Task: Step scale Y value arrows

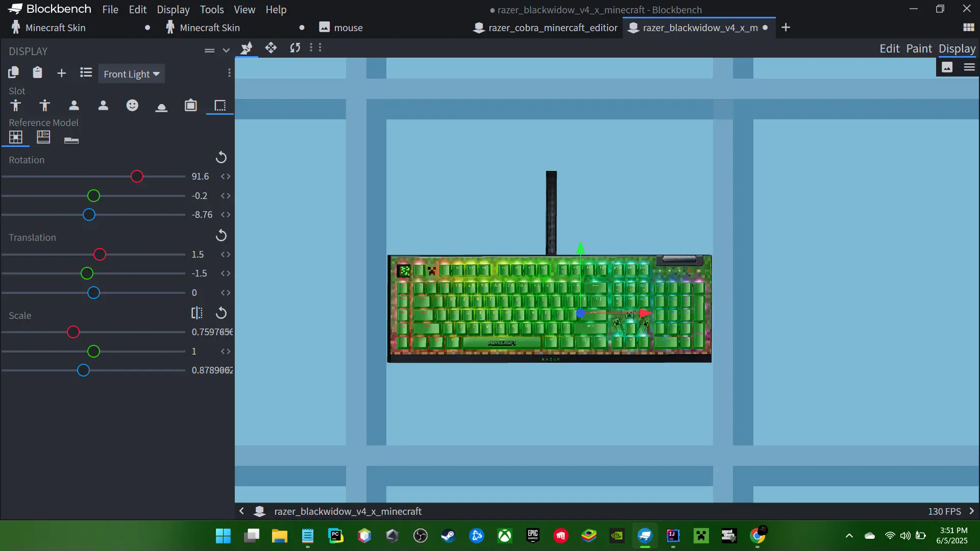Action: [226, 352]
